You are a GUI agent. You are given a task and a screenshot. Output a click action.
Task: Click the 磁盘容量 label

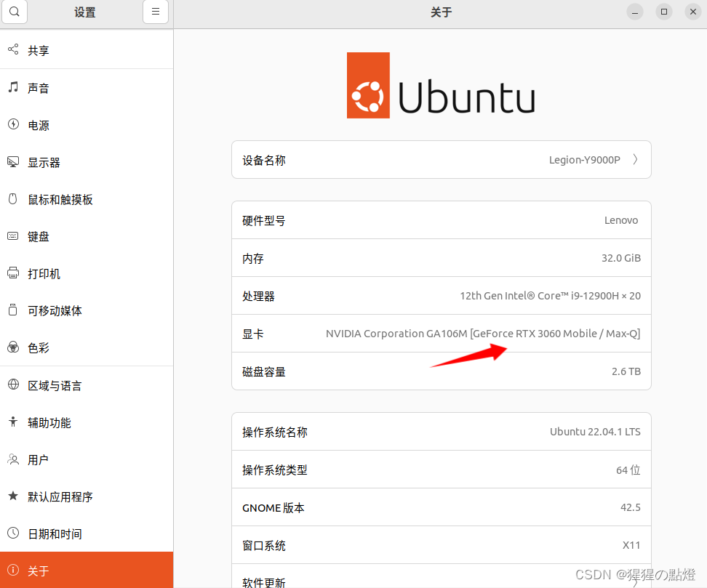pyautogui.click(x=264, y=371)
